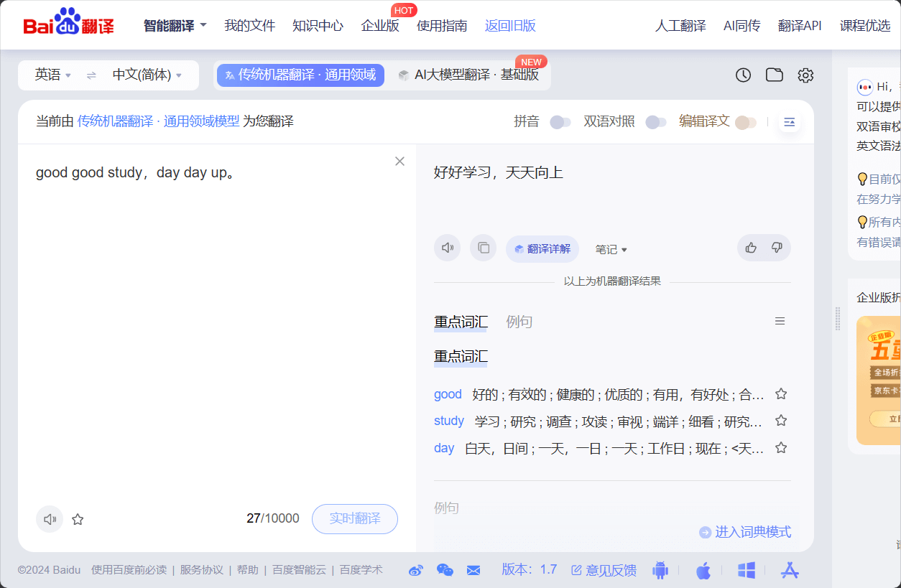Enable 双语对照 bilingual comparison toggle
This screenshot has height=588, width=901.
pos(655,122)
